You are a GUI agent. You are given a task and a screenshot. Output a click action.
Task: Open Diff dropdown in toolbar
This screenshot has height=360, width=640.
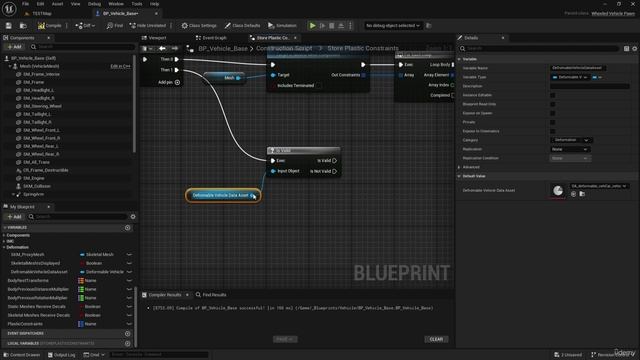click(x=85, y=26)
